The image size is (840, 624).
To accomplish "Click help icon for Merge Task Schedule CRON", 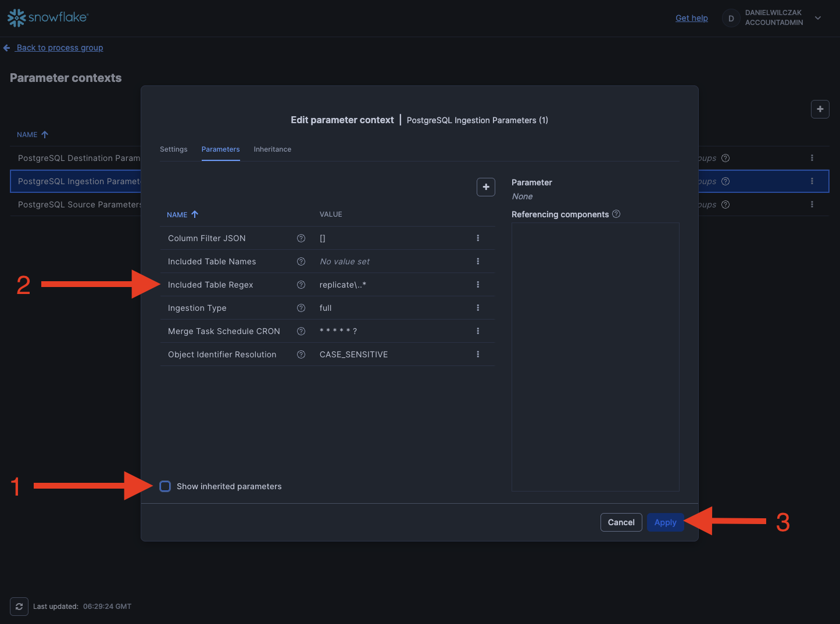I will pyautogui.click(x=301, y=331).
